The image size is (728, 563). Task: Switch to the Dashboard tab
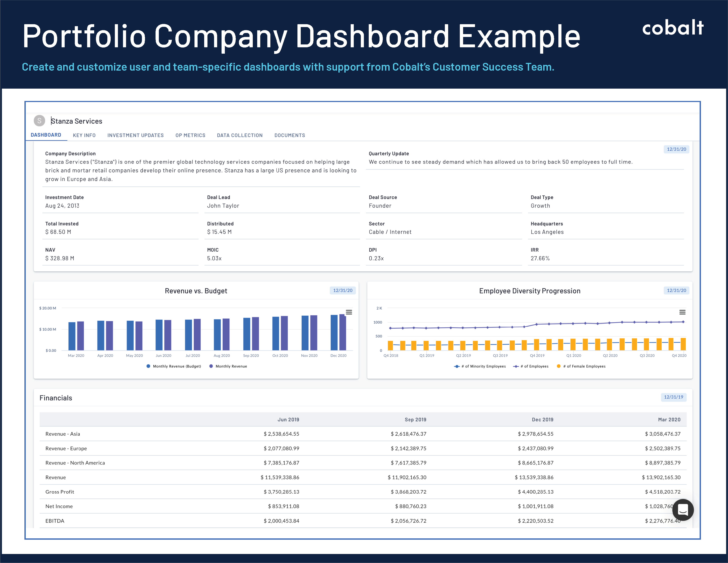(46, 135)
